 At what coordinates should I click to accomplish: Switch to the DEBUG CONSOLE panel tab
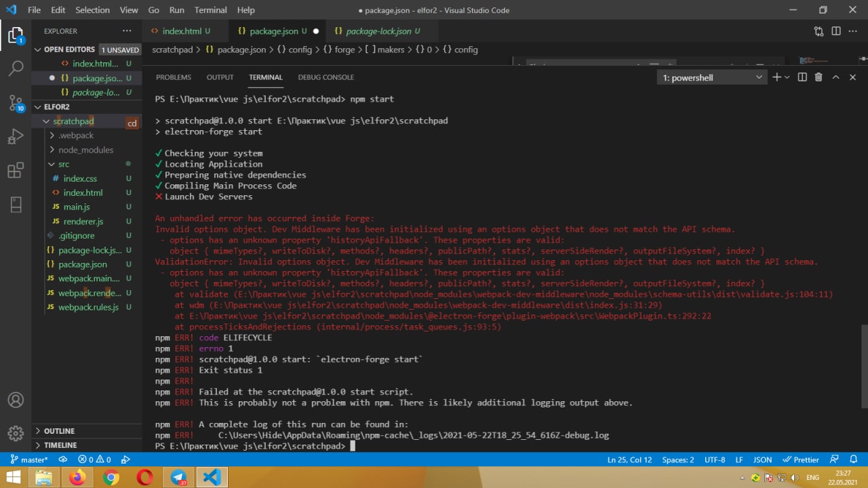[326, 77]
